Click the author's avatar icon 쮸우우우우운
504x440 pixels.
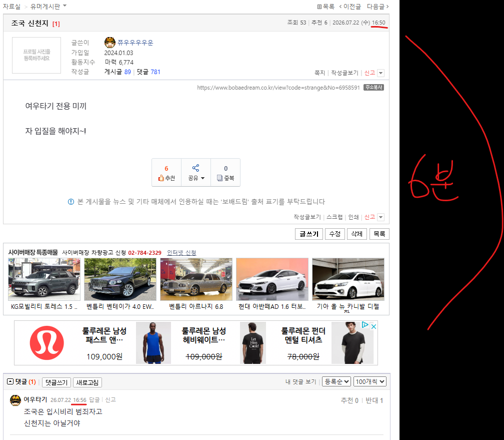point(110,43)
